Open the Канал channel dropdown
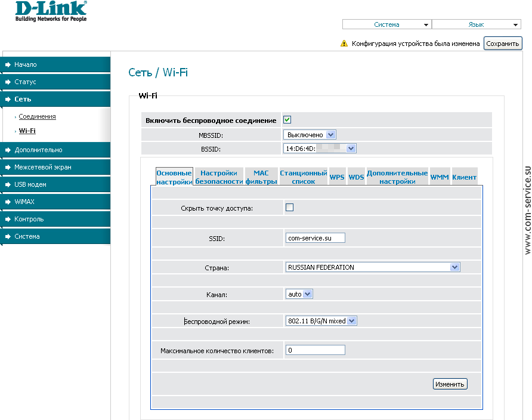The width and height of the screenshot is (532, 420). [x=299, y=294]
